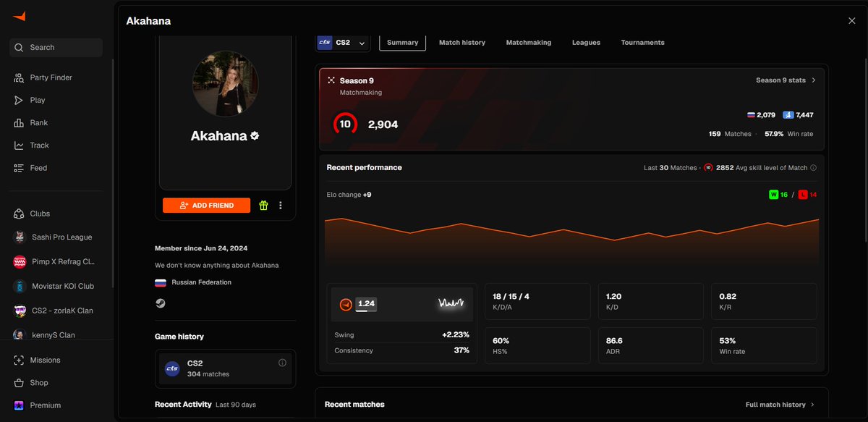The width and height of the screenshot is (868, 422).
Task: Click info icon on CS2 game history
Action: pyautogui.click(x=282, y=363)
